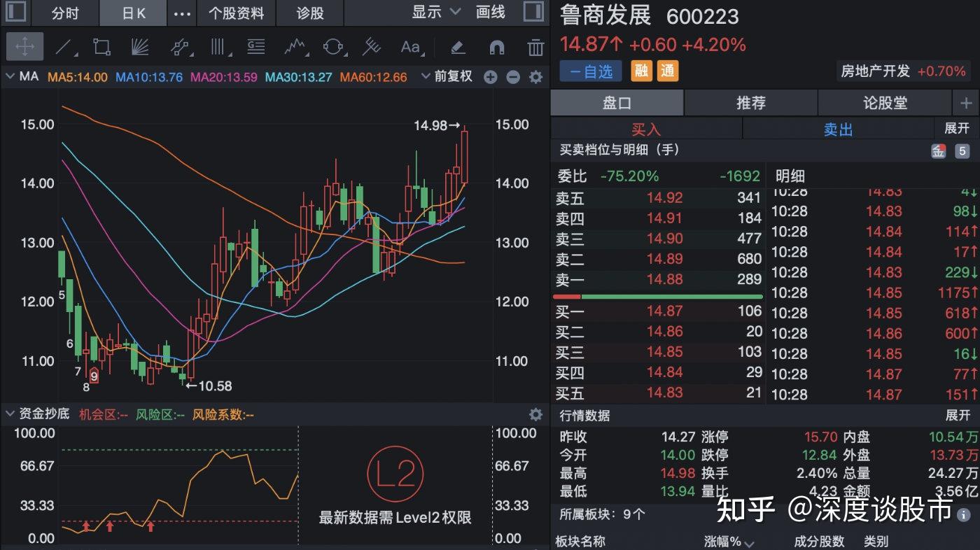Click the 板块名称 column header
The width and height of the screenshot is (980, 550).
pos(580,542)
